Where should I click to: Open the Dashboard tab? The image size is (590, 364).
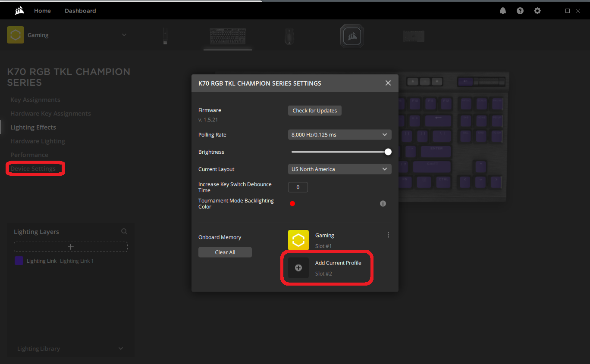pos(80,11)
